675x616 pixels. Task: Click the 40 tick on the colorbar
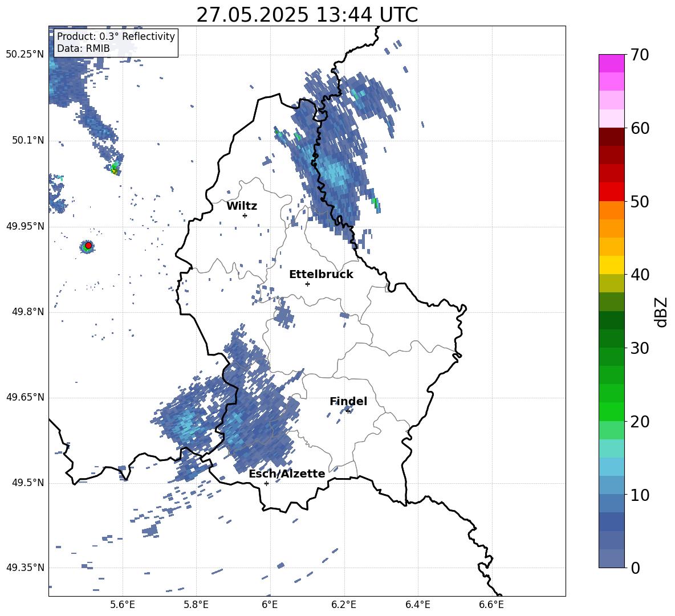640,275
